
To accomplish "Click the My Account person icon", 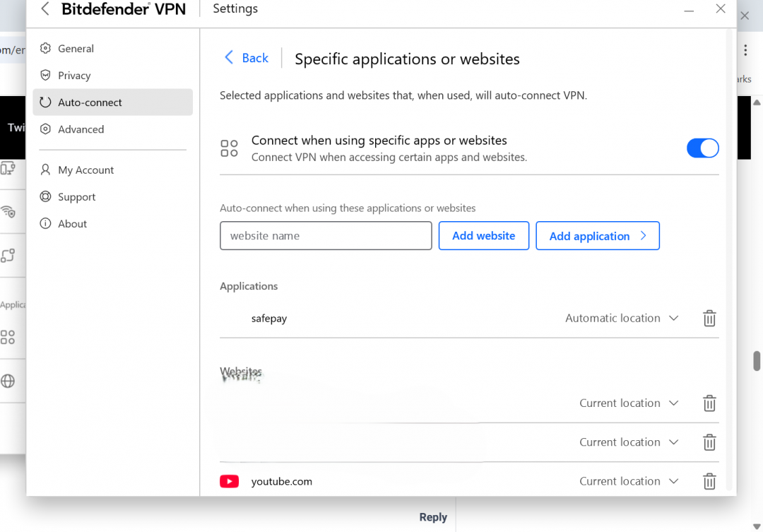I will pos(45,170).
